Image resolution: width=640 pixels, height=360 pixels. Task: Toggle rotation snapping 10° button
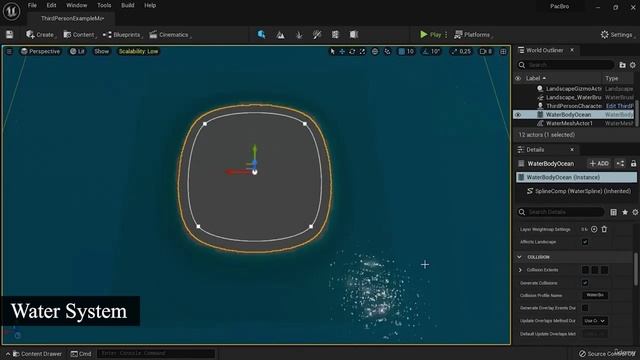coord(431,51)
